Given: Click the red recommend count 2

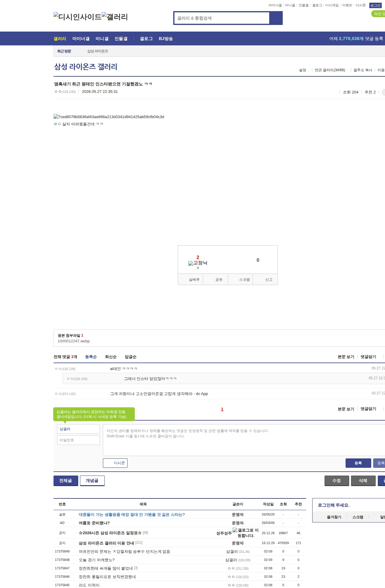Looking at the screenshot, I should tap(198, 257).
